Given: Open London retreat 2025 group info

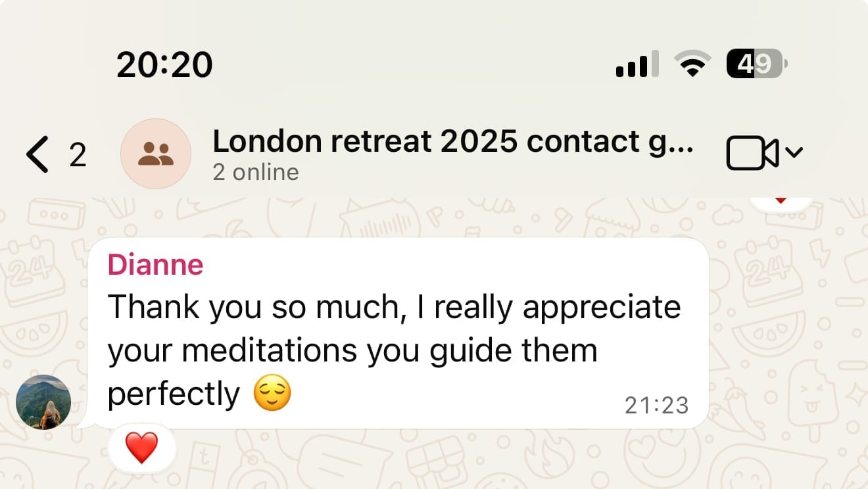Looking at the screenshot, I should click(452, 141).
